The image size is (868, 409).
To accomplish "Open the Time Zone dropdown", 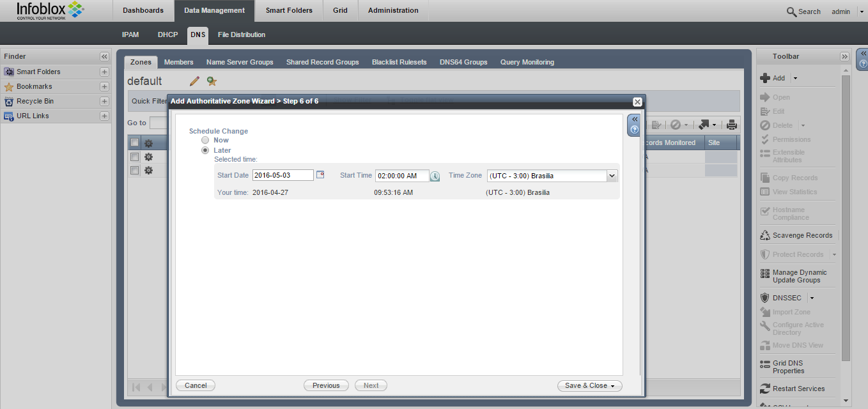I will tap(612, 176).
